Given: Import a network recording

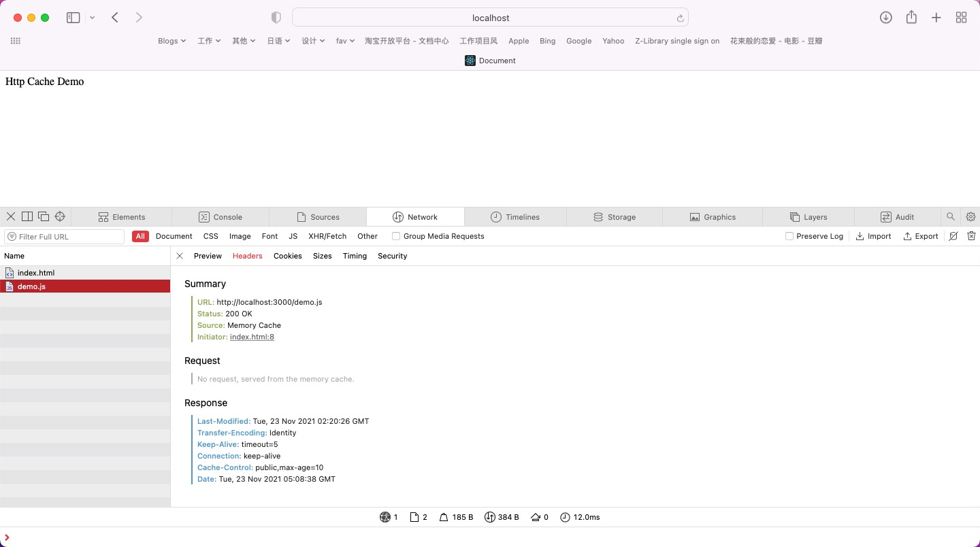Looking at the screenshot, I should pyautogui.click(x=873, y=236).
